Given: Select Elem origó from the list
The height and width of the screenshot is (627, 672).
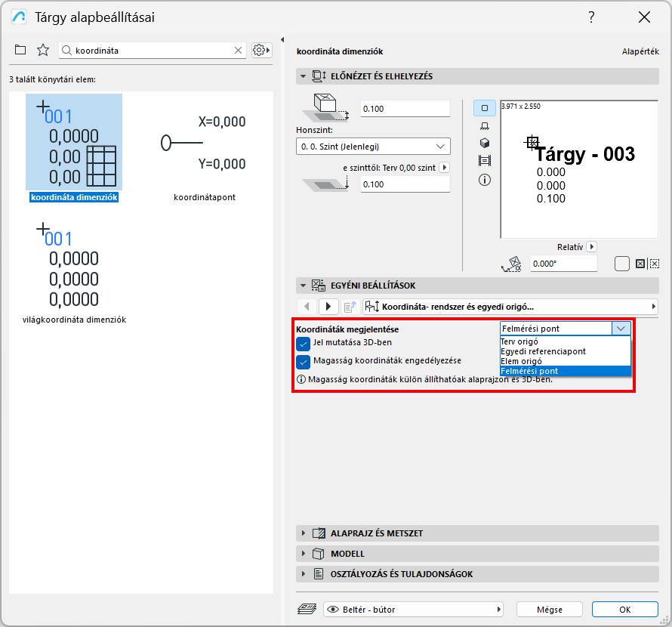Looking at the screenshot, I should [529, 360].
